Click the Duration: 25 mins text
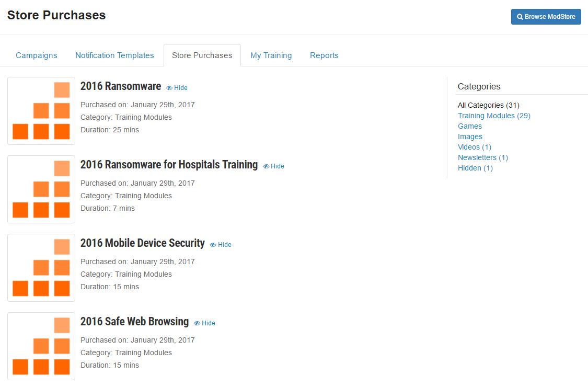 tap(110, 130)
